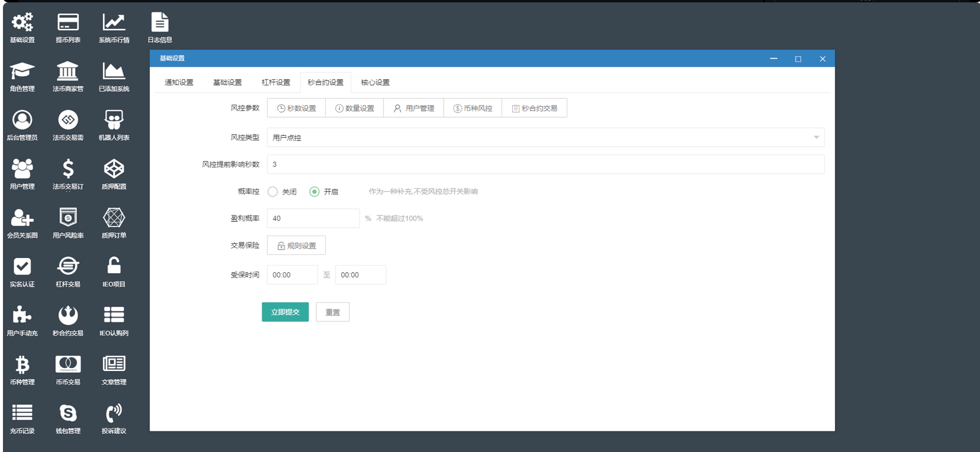Open the 用户管理 group icon
980x452 pixels.
(x=23, y=169)
